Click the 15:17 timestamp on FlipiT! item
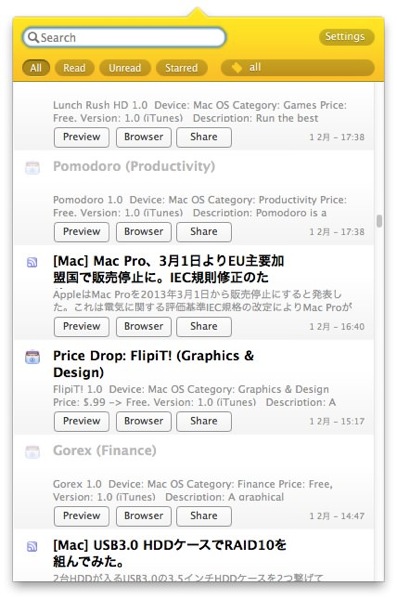The image size is (397, 600). 337,421
